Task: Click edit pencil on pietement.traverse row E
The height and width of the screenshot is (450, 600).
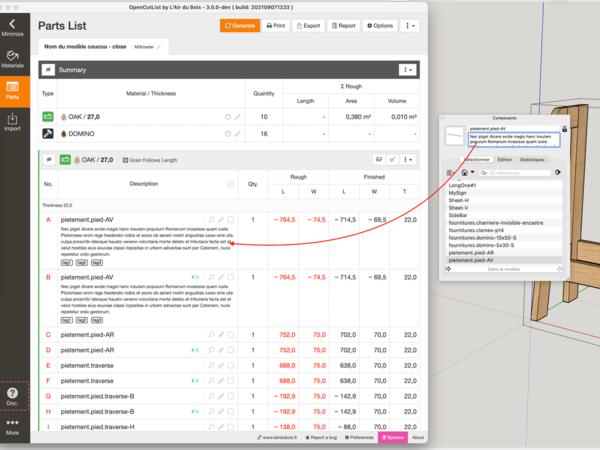Action: (x=220, y=365)
